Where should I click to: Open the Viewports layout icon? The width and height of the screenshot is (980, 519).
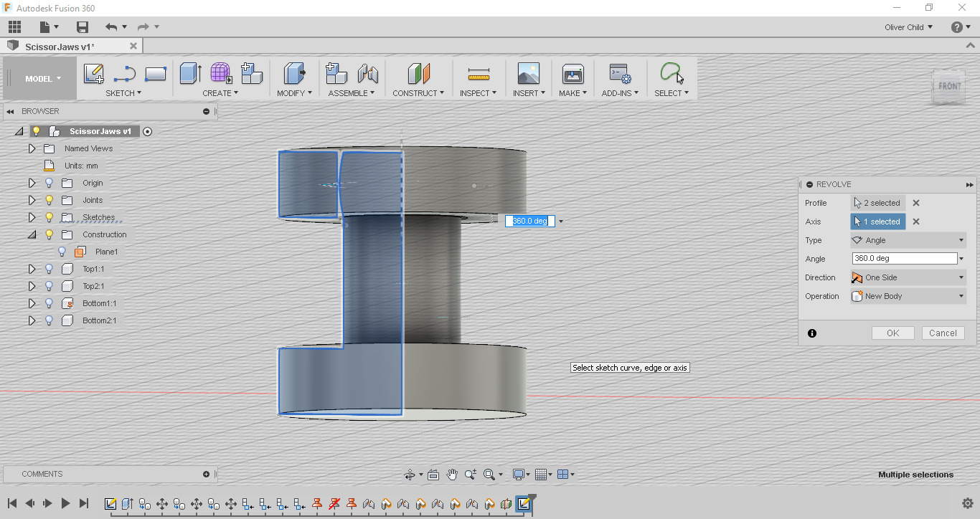pyautogui.click(x=563, y=475)
